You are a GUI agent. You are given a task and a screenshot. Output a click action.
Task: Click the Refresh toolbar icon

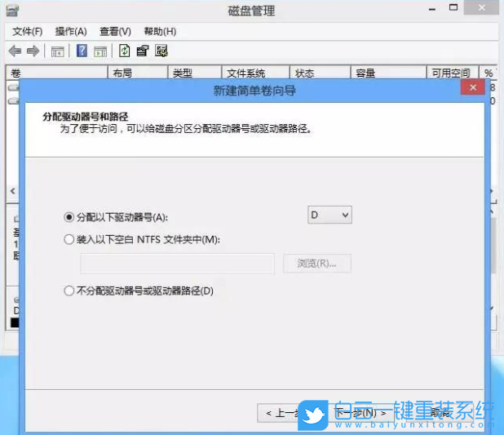click(x=125, y=51)
